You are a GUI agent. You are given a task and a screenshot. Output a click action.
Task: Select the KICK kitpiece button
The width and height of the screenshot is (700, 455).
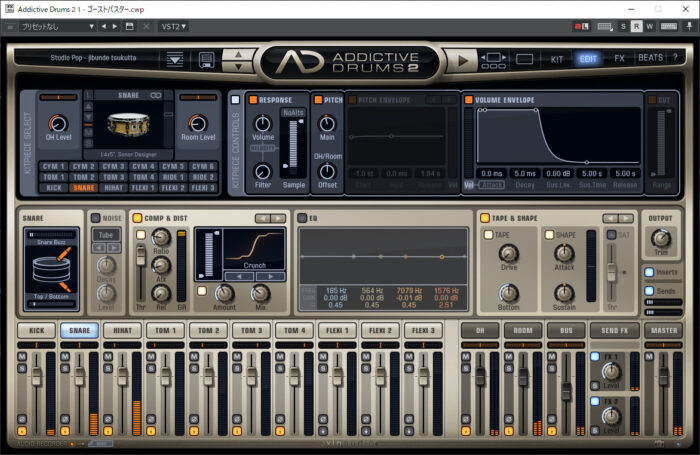coord(54,188)
